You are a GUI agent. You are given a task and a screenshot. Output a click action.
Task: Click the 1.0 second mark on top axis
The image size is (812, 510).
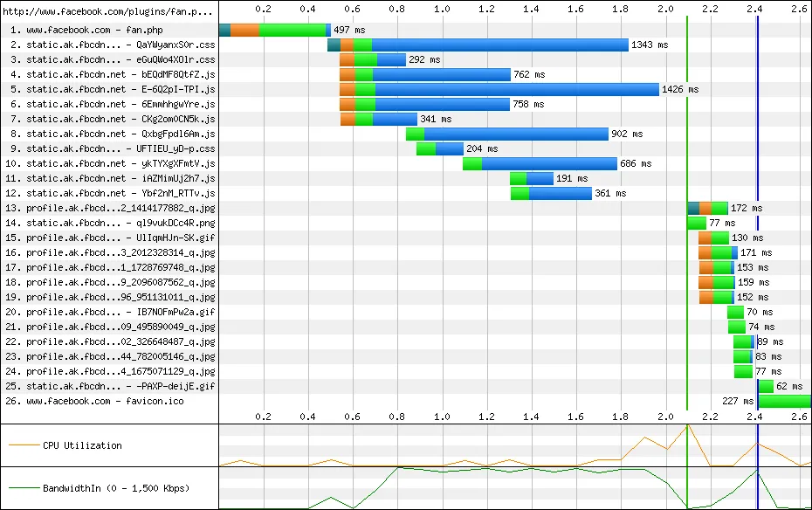[442, 10]
